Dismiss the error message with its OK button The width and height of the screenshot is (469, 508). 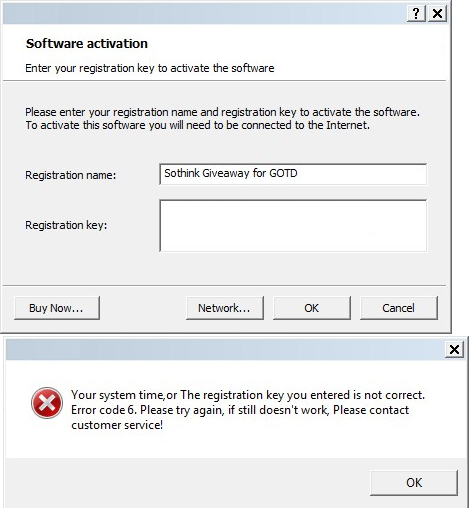[414, 483]
